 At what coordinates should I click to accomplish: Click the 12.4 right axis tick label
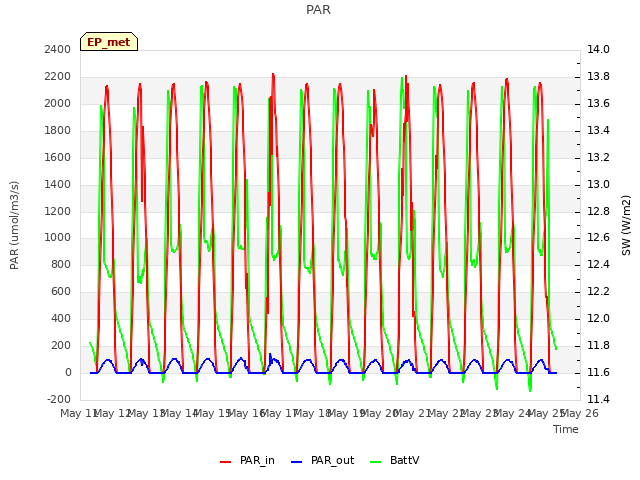pos(598,264)
